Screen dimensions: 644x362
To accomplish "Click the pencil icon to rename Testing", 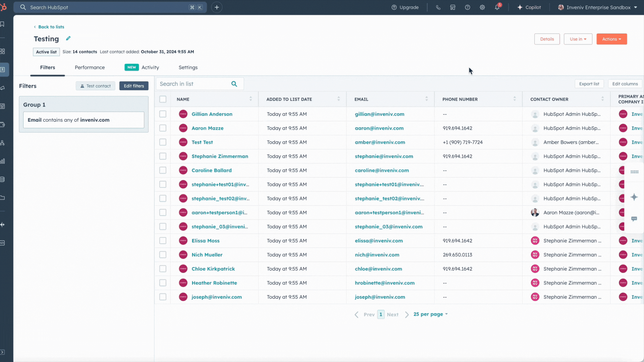I will coord(68,39).
